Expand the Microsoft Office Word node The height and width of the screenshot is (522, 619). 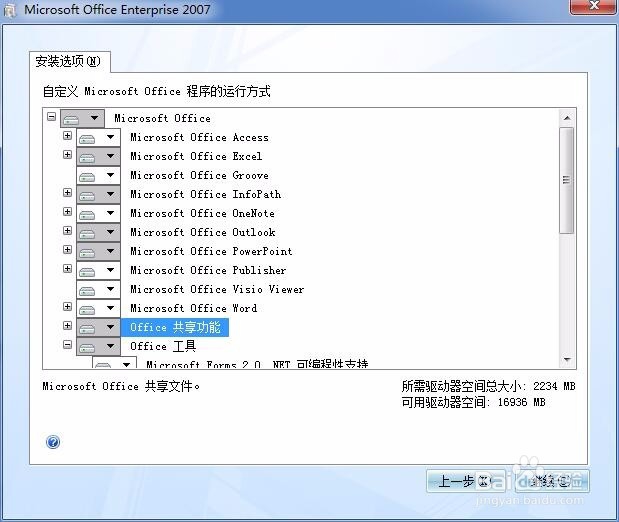[x=68, y=307]
